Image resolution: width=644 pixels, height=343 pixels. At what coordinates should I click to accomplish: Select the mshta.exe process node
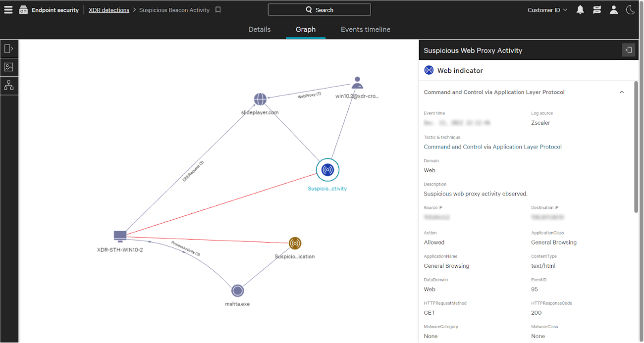(237, 291)
